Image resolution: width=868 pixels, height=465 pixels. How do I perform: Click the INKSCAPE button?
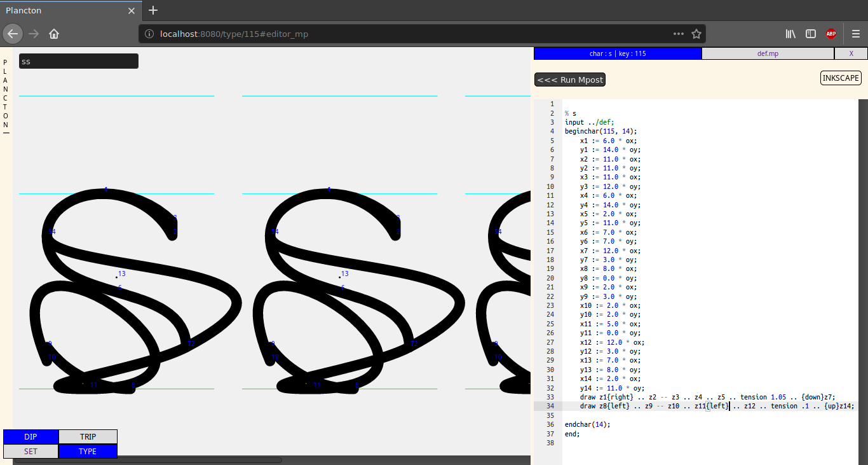click(x=841, y=78)
